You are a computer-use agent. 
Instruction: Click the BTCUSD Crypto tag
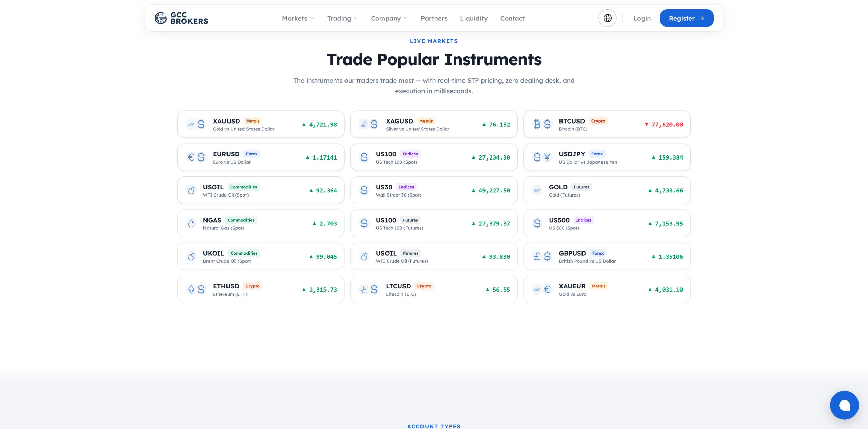tap(598, 121)
